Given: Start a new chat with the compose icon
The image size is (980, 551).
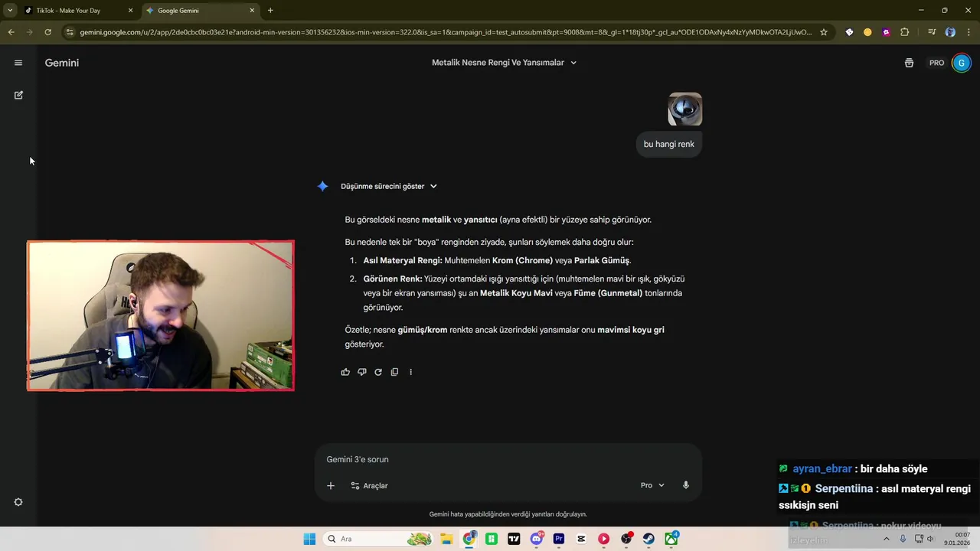Looking at the screenshot, I should point(18,95).
